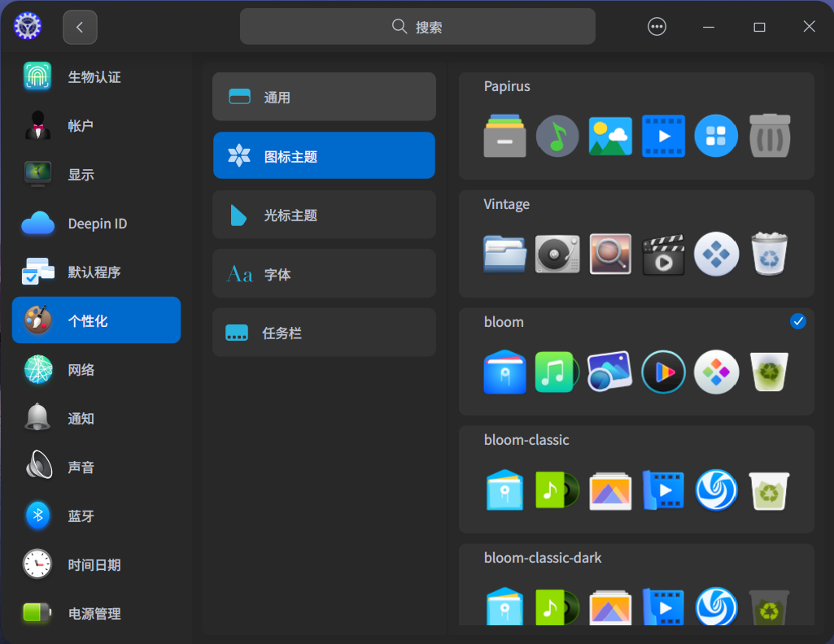Open the 任务栏 taskbar settings
Image resolution: width=834 pixels, height=644 pixels.
[324, 333]
